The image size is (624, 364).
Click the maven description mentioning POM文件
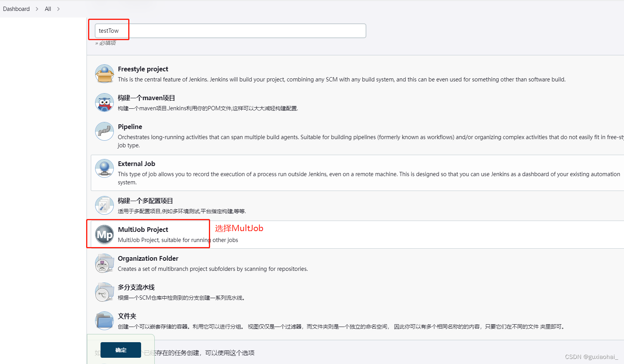[x=208, y=108]
